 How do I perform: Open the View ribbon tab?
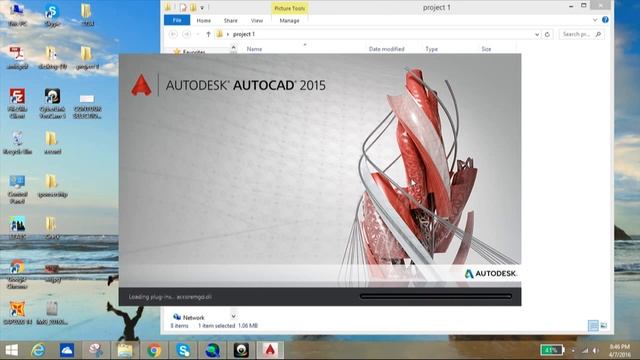[x=257, y=20]
